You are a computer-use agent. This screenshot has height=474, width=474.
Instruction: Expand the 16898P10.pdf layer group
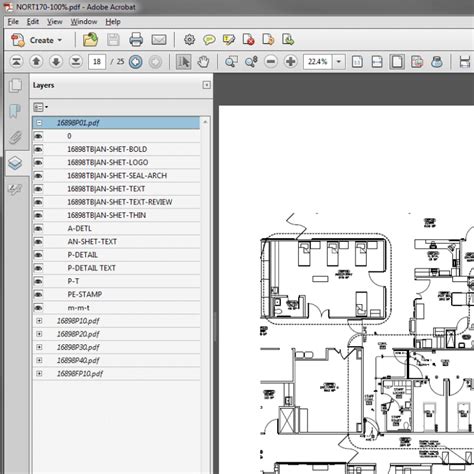click(x=39, y=321)
